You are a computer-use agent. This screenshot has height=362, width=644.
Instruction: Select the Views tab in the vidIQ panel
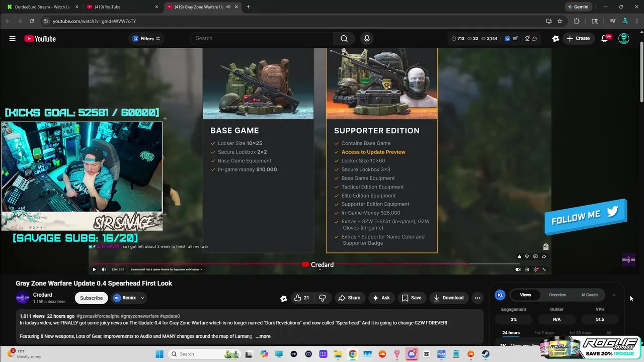(x=525, y=295)
